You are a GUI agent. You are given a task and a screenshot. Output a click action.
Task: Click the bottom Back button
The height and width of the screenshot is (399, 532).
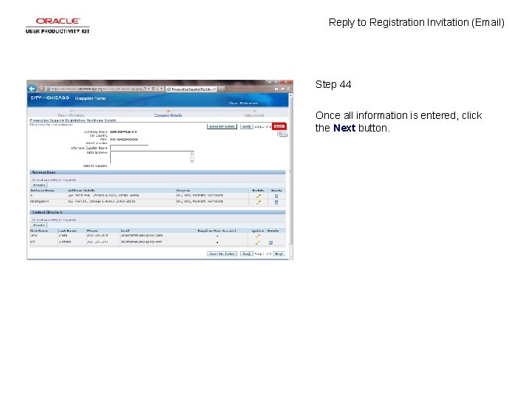(x=247, y=253)
